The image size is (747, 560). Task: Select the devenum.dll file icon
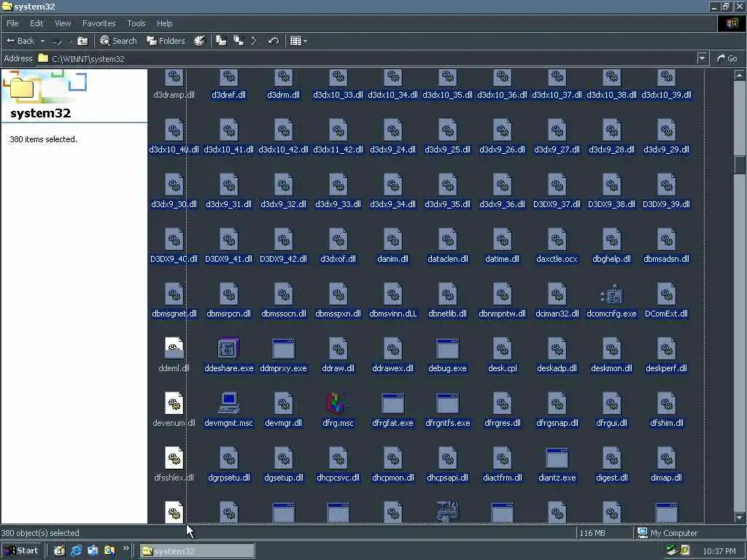pos(174,403)
